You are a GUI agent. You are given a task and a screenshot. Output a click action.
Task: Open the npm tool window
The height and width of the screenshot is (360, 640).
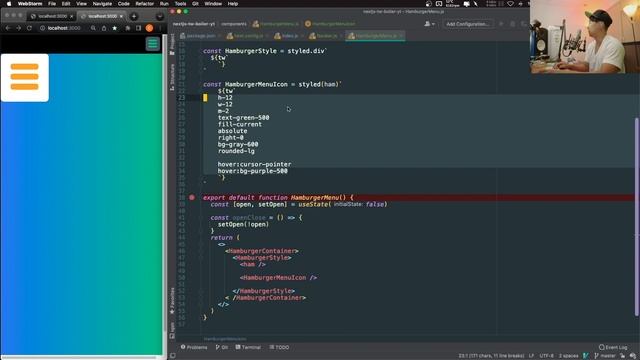tap(172, 330)
